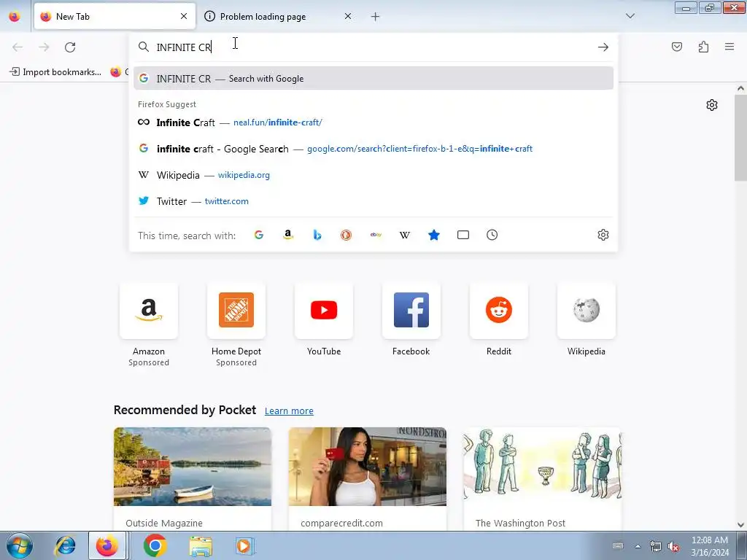Select the New Tab tab

[115, 17]
